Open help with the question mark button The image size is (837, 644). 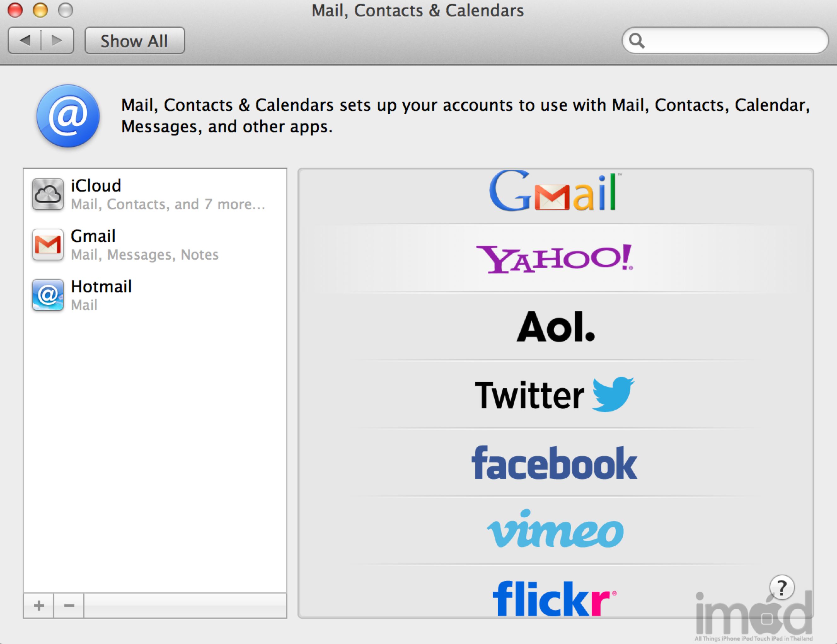pos(782,587)
